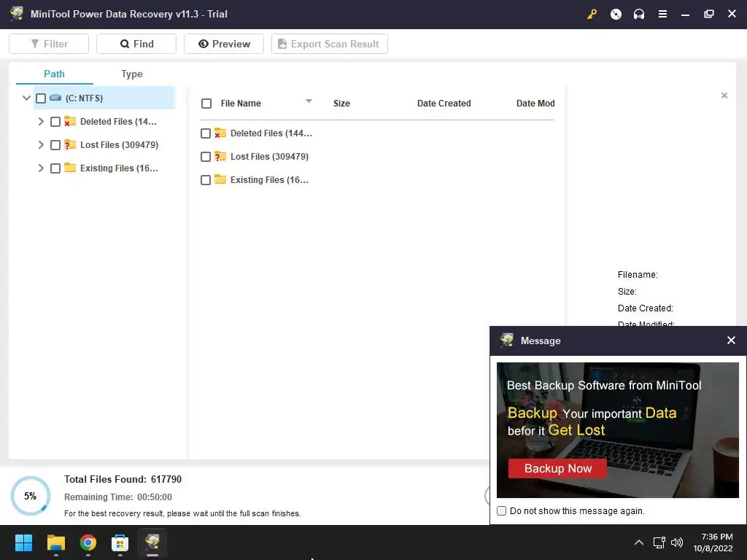
Task: Click the Date Created column header
Action: click(444, 104)
